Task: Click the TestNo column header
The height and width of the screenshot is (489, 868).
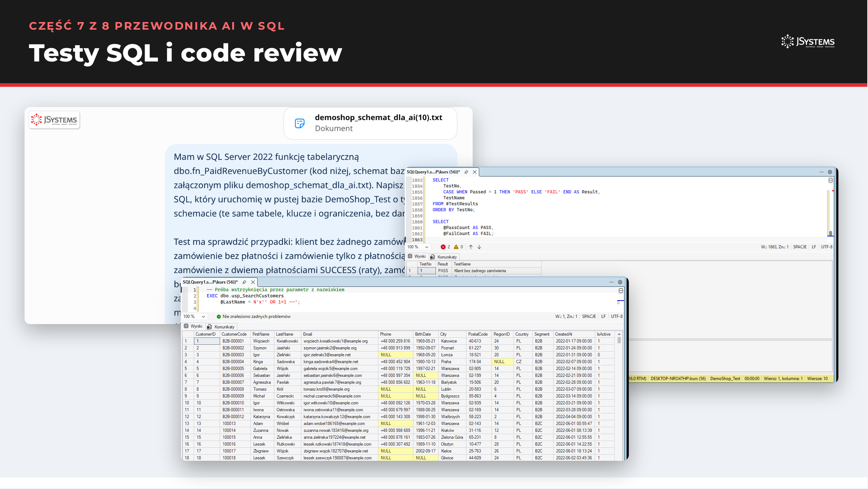Action: [x=426, y=264]
